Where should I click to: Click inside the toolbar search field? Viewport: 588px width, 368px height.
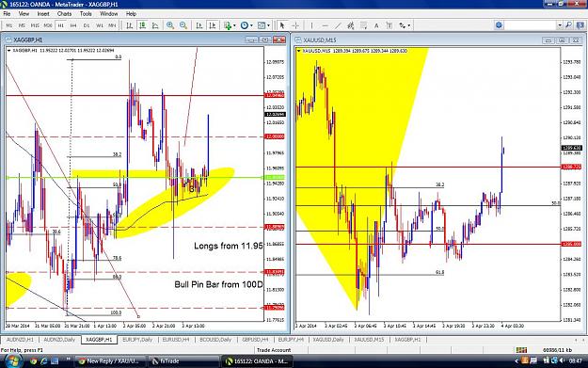point(531,25)
